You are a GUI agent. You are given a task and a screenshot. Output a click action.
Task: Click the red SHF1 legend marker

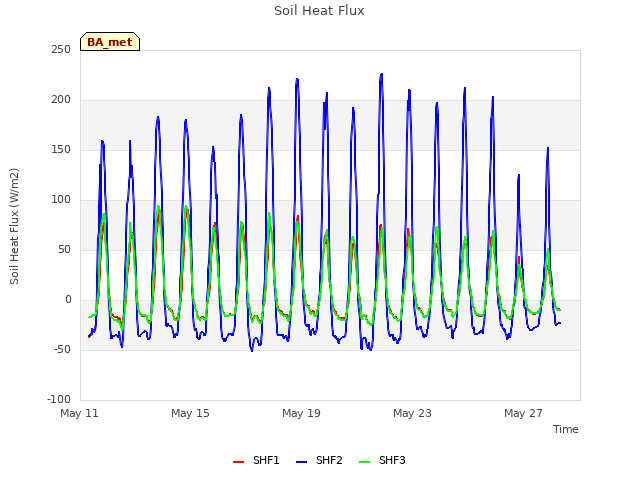click(x=238, y=462)
